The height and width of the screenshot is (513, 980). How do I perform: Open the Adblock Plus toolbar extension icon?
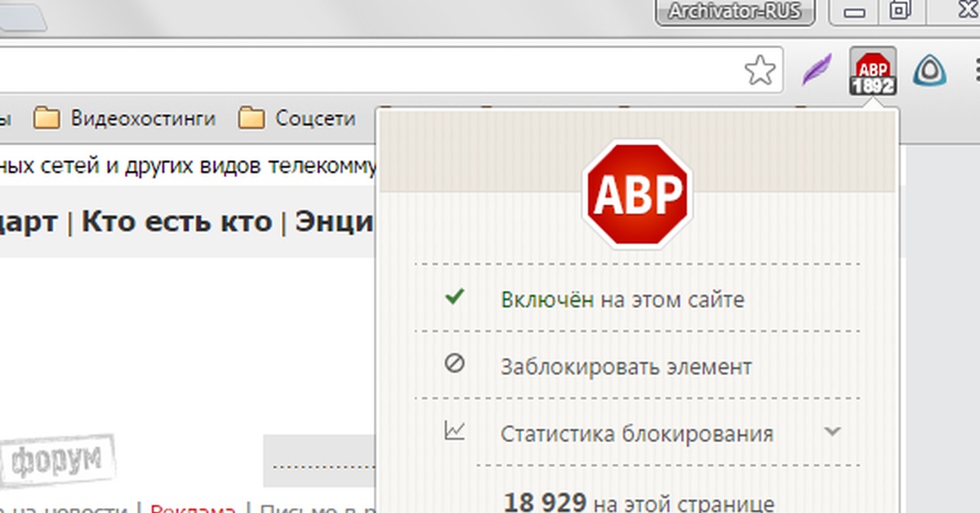point(872,71)
